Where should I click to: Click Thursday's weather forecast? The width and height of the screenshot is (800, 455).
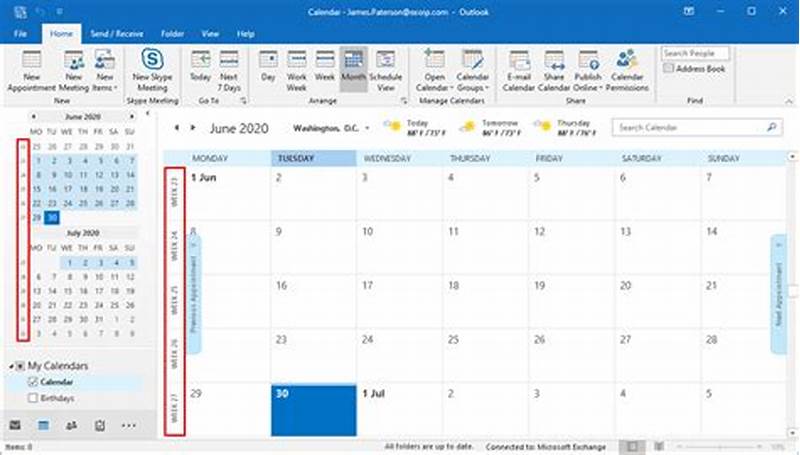coord(563,128)
